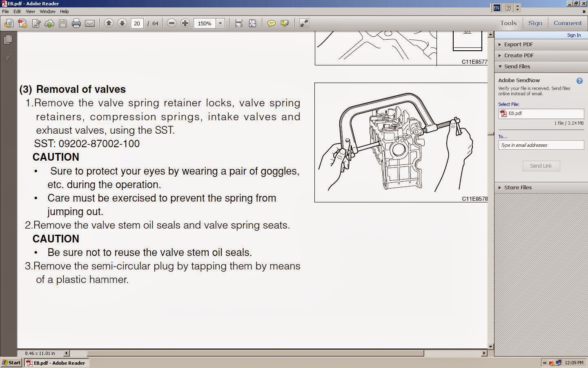Image resolution: width=588 pixels, height=368 pixels.
Task: Open the Attachments paperclip sidebar icon
Action: tap(8, 57)
